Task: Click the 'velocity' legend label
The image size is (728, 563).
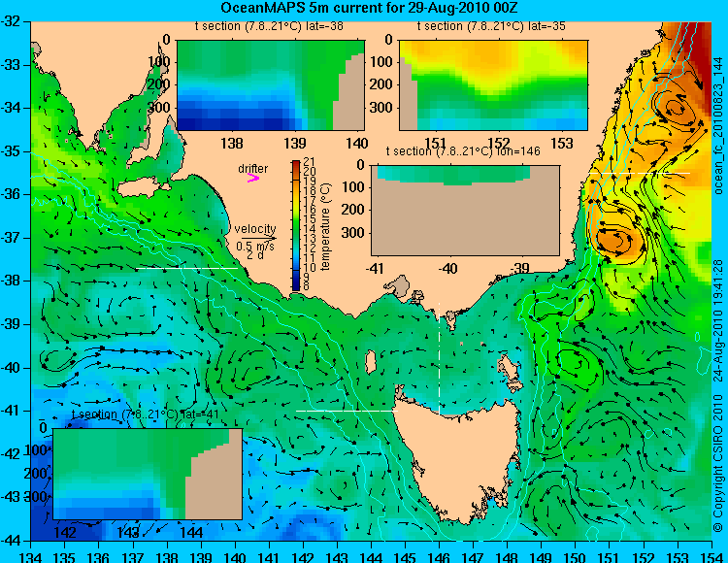Action: click(x=255, y=229)
